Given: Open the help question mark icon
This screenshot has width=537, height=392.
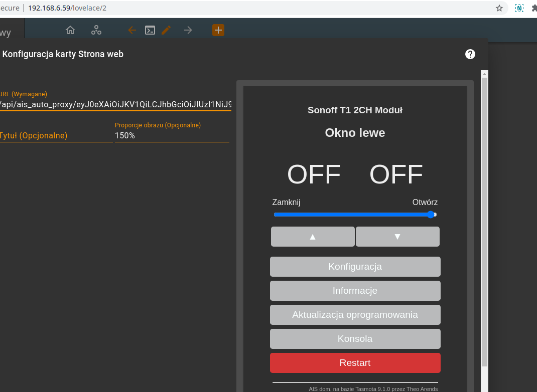Looking at the screenshot, I should (470, 54).
